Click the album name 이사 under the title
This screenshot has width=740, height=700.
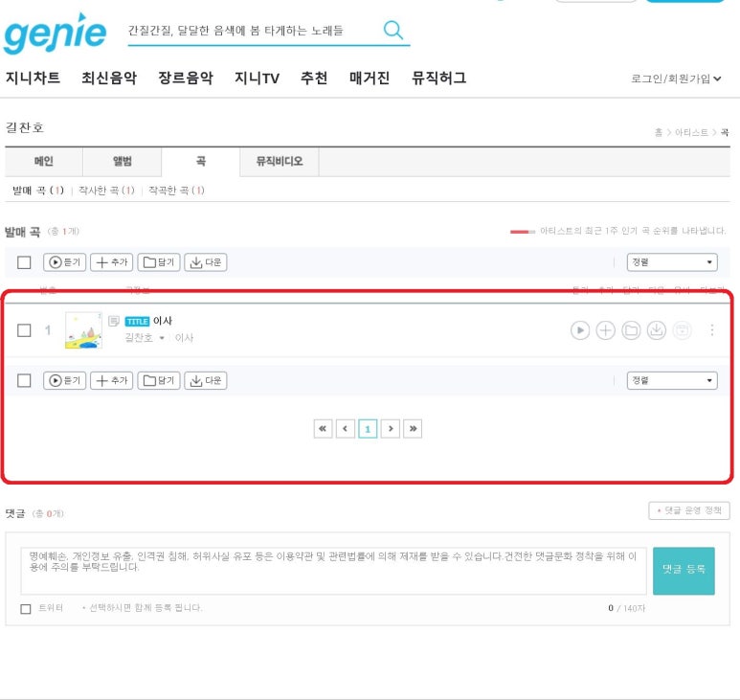[184, 337]
